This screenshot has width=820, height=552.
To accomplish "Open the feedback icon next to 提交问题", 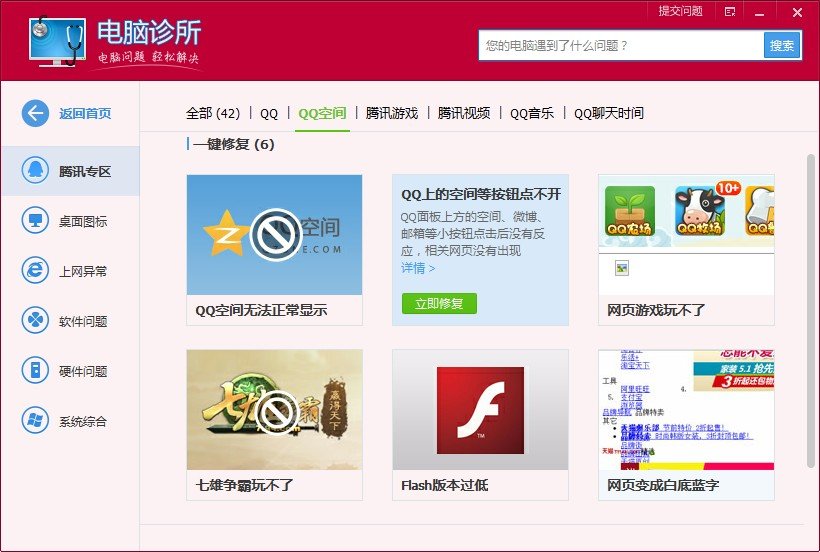I will pos(730,12).
